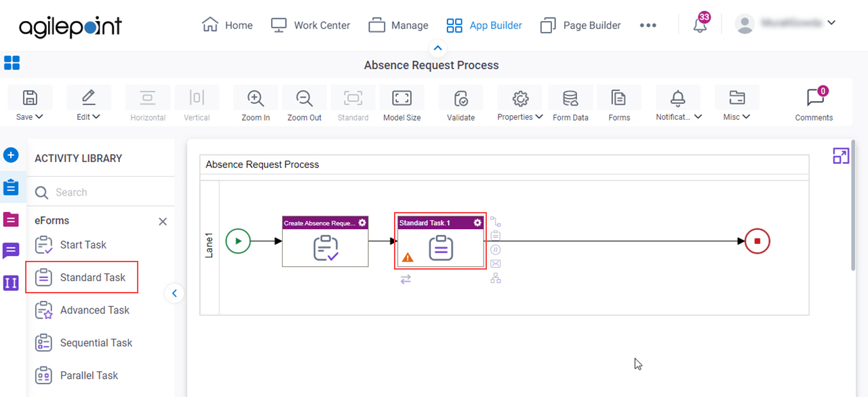Click the Lane1 label
Viewport: 868px width, 397px height.
click(209, 245)
